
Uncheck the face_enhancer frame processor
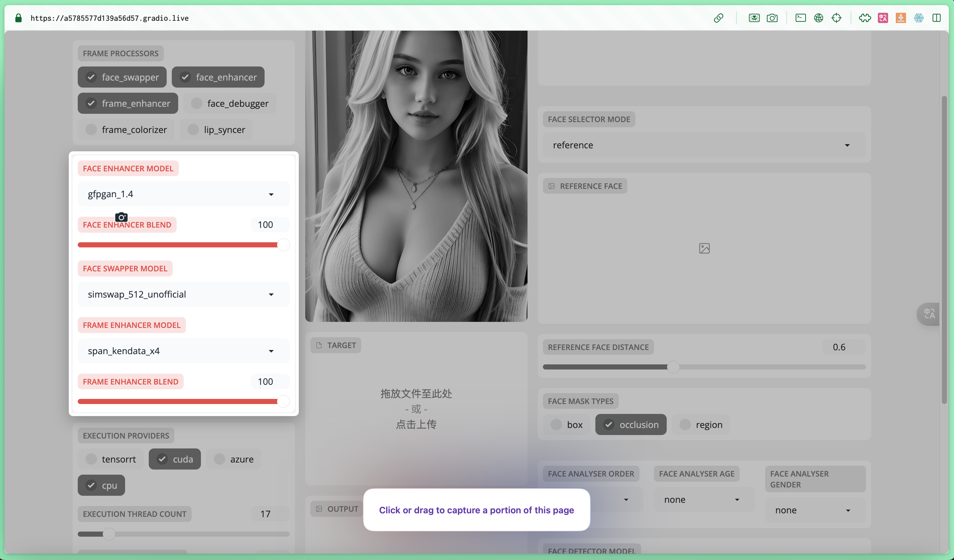click(218, 77)
